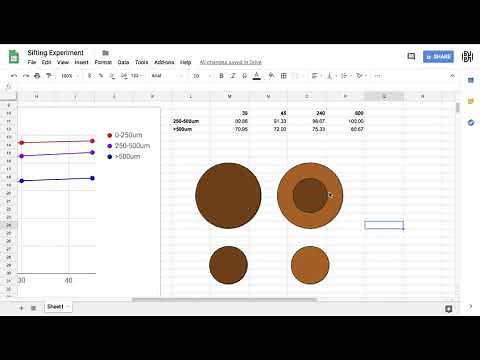Open the Tools menu
Screen dimensions: 480x360
tap(141, 62)
